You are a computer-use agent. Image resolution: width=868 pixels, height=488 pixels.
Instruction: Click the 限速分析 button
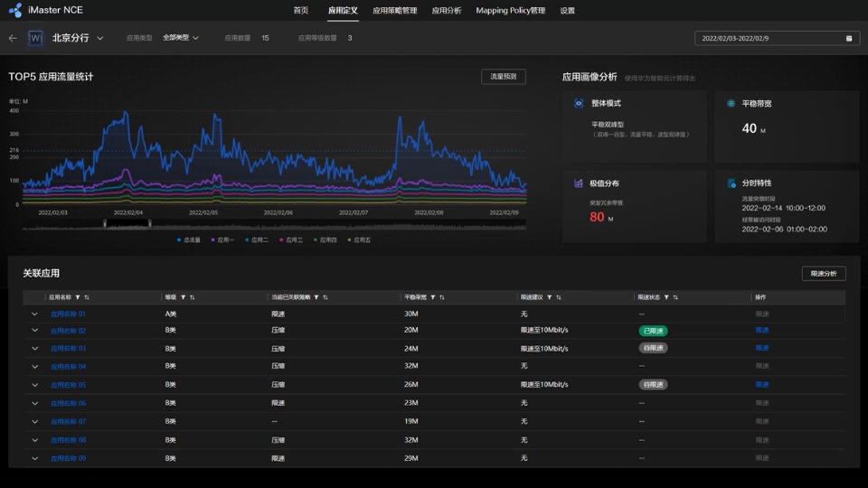[x=823, y=273]
